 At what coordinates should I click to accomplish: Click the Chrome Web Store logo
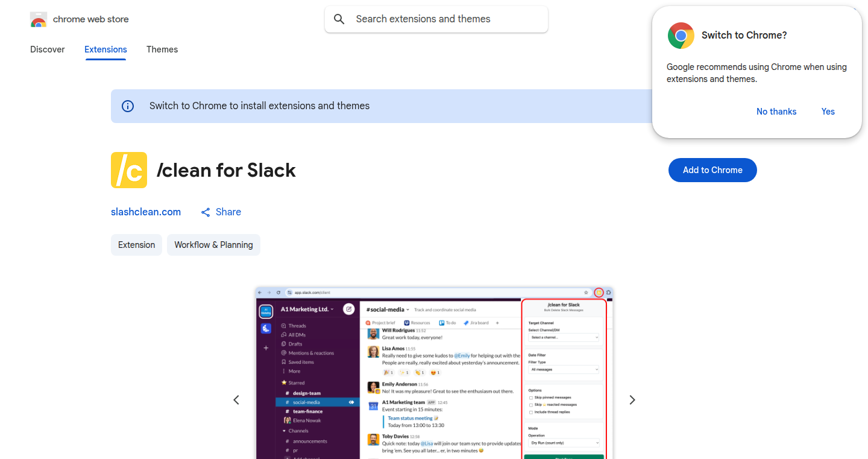click(39, 19)
